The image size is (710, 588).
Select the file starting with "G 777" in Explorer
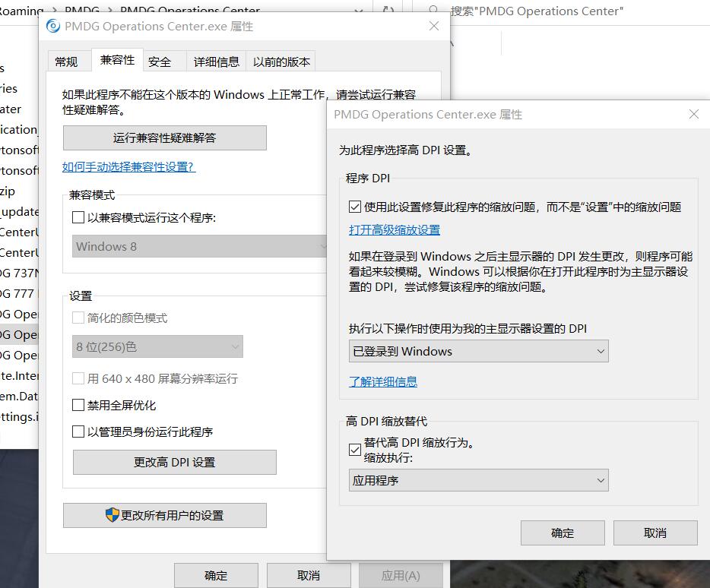tap(20, 293)
